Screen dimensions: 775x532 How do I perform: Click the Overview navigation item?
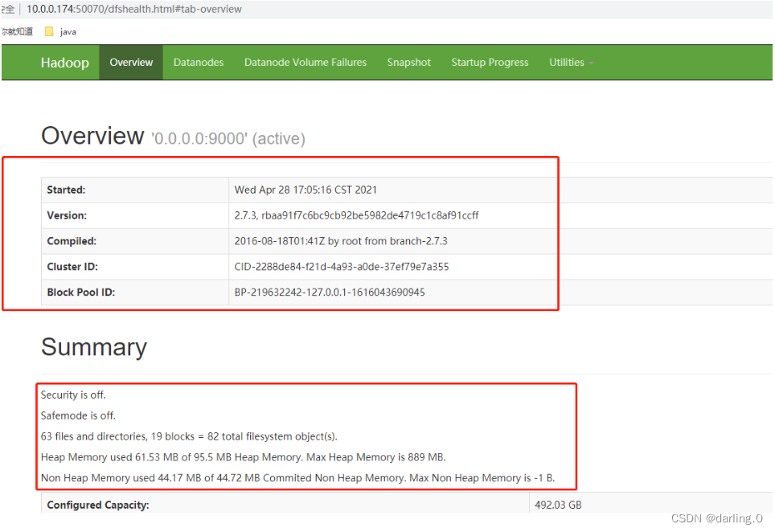[130, 62]
